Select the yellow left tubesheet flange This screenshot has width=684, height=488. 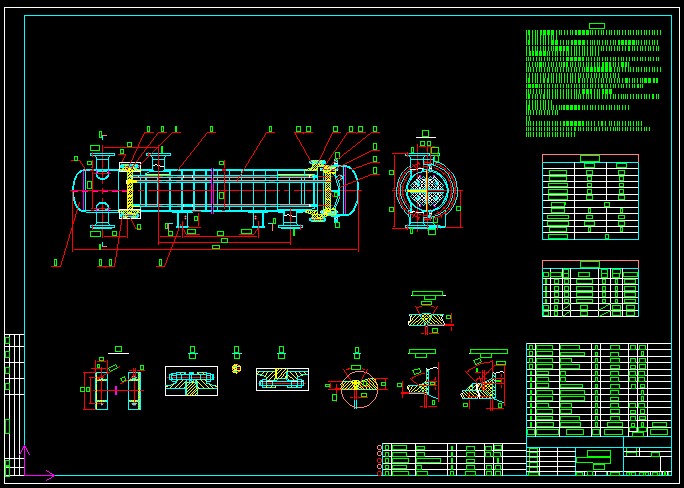tap(128, 189)
